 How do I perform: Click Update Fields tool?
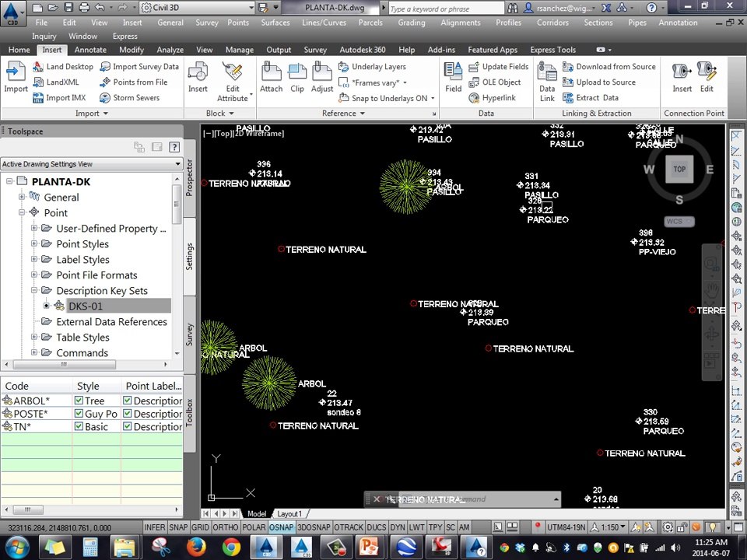tap(498, 67)
